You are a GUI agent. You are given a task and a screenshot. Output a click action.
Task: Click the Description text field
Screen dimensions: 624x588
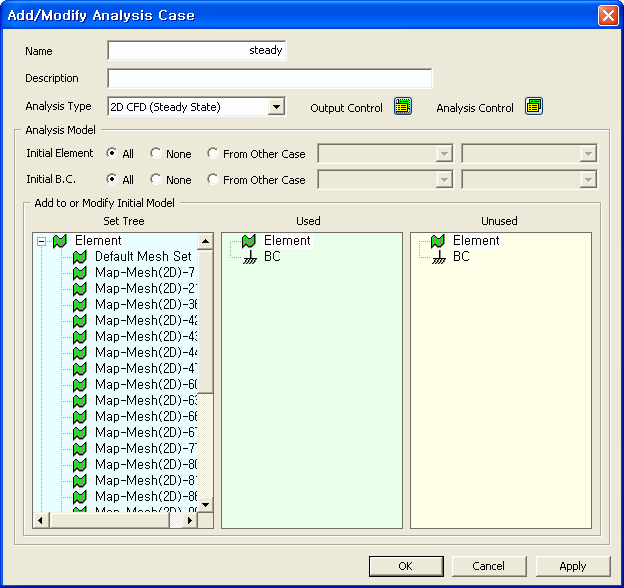click(x=269, y=79)
